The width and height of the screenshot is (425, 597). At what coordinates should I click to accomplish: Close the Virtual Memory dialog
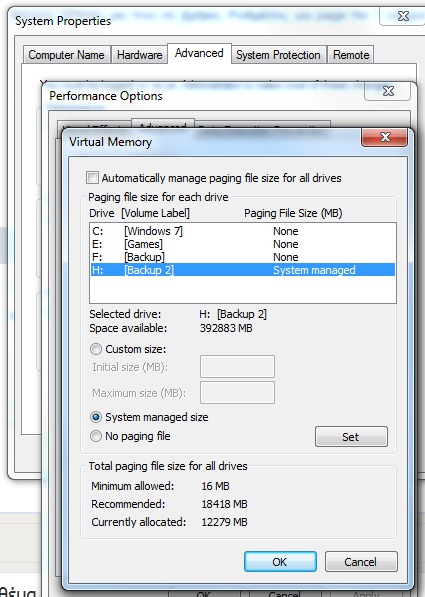coord(384,137)
